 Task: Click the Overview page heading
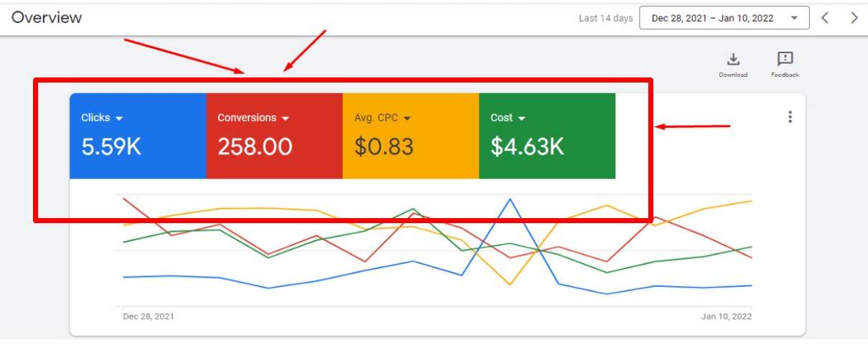pos(47,18)
